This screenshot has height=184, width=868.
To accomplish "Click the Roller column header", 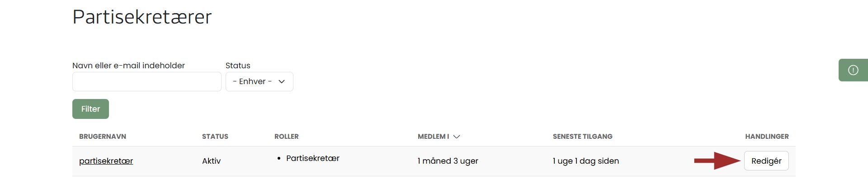I will click(286, 137).
